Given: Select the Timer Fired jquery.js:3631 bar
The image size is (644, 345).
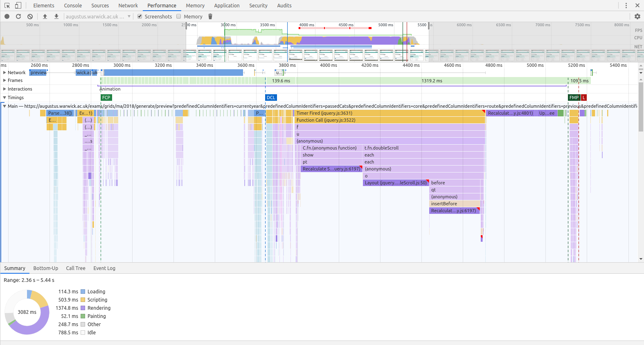Looking at the screenshot, I should point(390,113).
